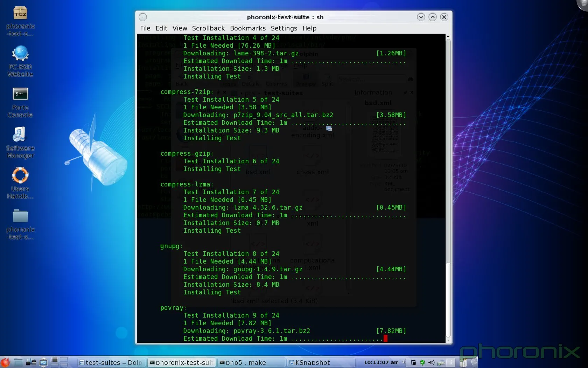588x368 pixels.
Task: Click the Konsole scrollbar up arrow
Action: click(448, 36)
